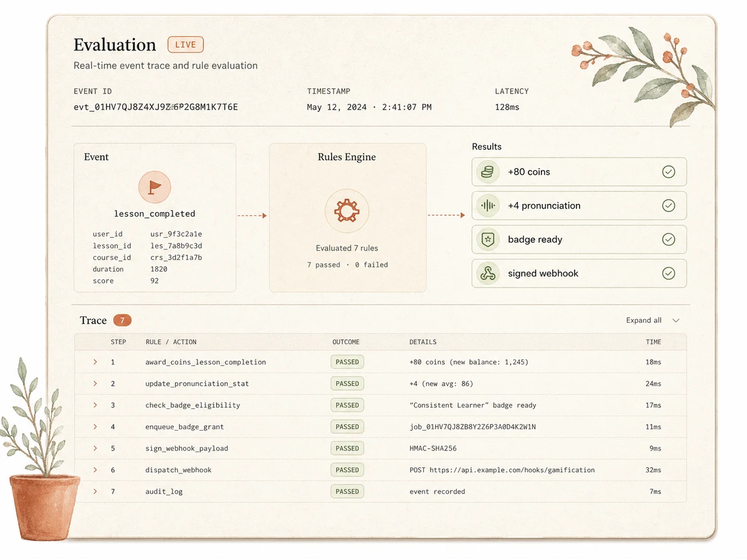Click the event recorded detail text
This screenshot has width=747, height=560.
coord(437,492)
